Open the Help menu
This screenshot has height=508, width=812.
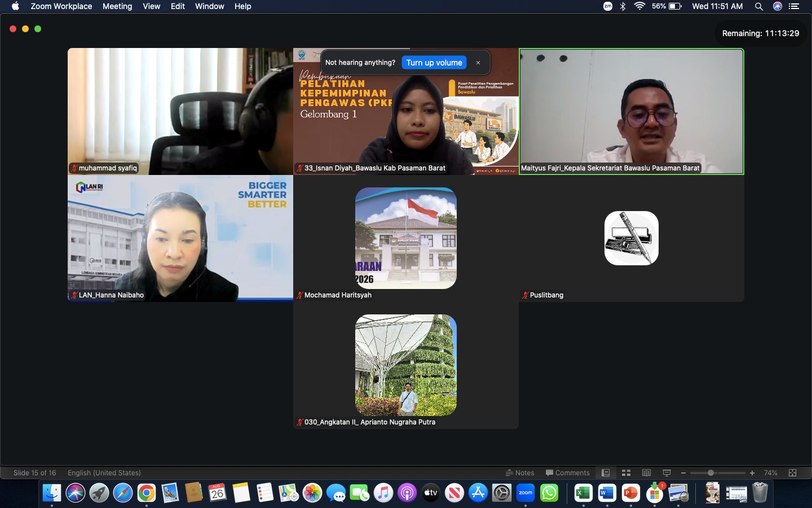click(243, 6)
